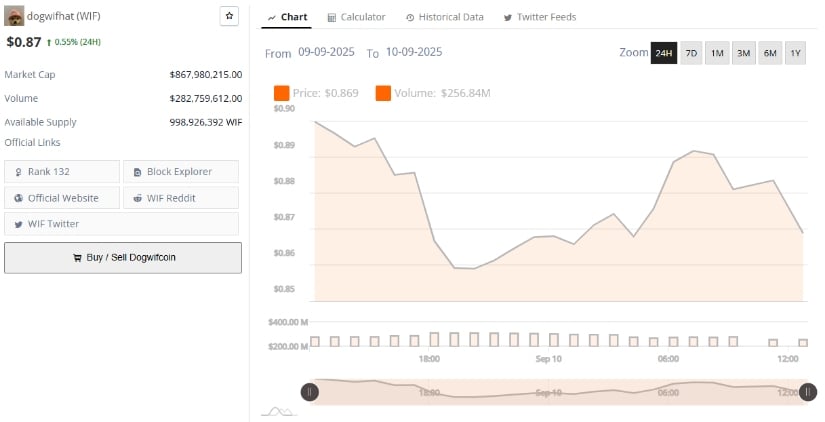
Task: Click the 0.55% (24H) change indicator
Action: tap(74, 42)
